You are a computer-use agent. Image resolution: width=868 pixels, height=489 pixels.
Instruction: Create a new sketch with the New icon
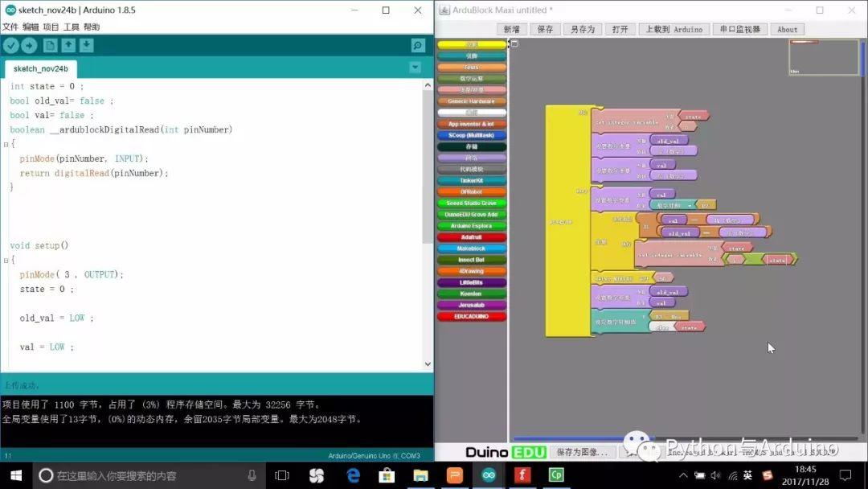coord(50,45)
